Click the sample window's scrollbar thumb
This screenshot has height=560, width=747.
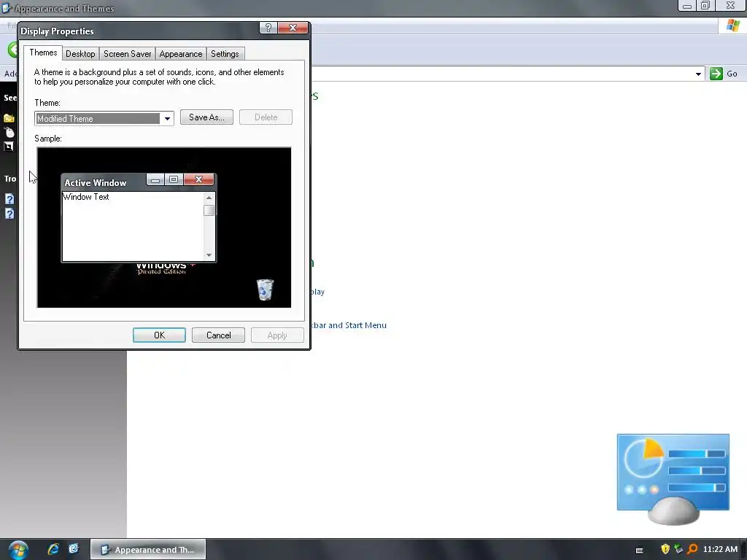[x=209, y=211]
